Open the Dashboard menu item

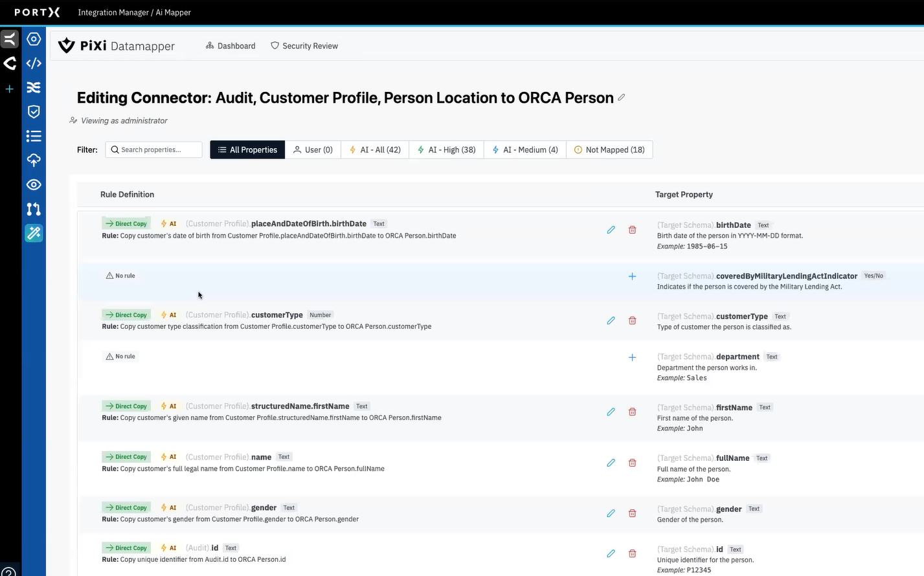[x=231, y=46]
